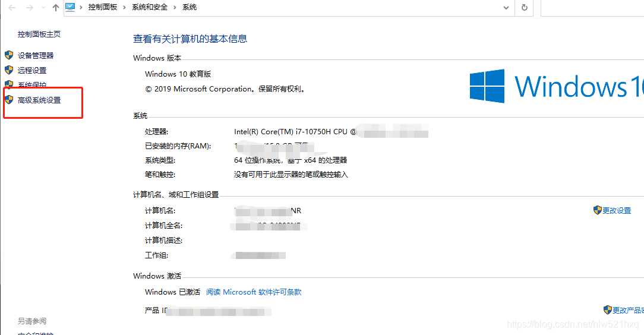The width and height of the screenshot is (644, 335).
Task: Select the 处理器 label
Action: 156,132
